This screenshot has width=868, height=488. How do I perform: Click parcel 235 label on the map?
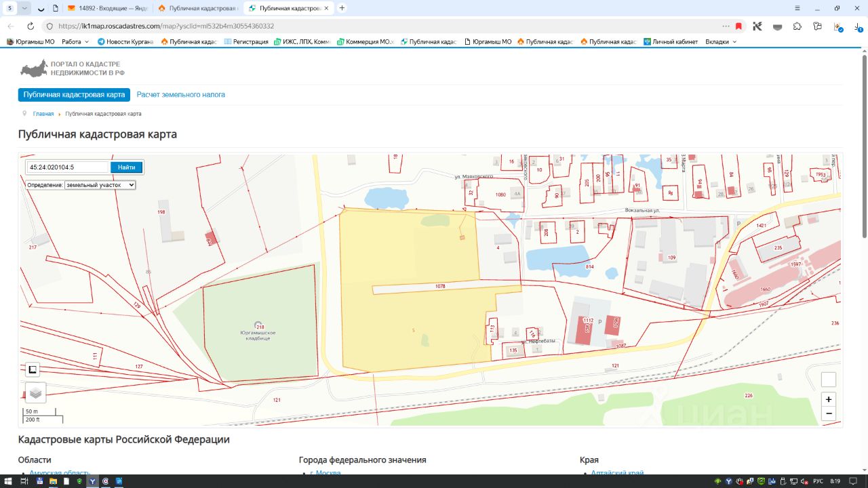click(778, 247)
